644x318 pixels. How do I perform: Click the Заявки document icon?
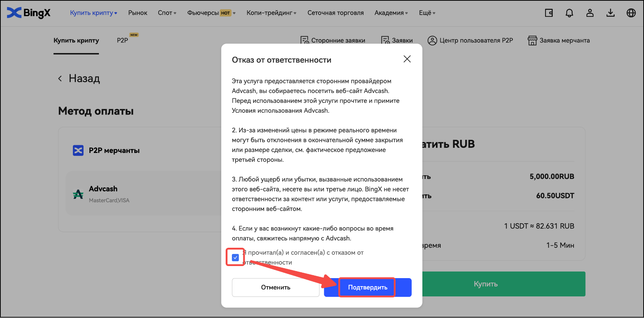385,40
